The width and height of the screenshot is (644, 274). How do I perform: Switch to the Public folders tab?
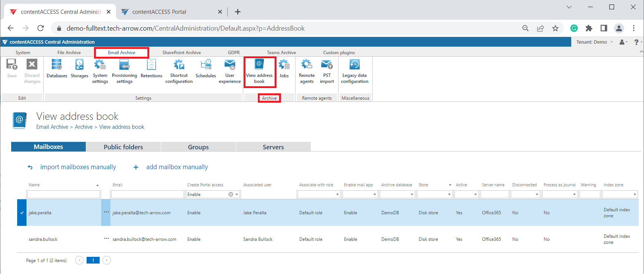[123, 147]
